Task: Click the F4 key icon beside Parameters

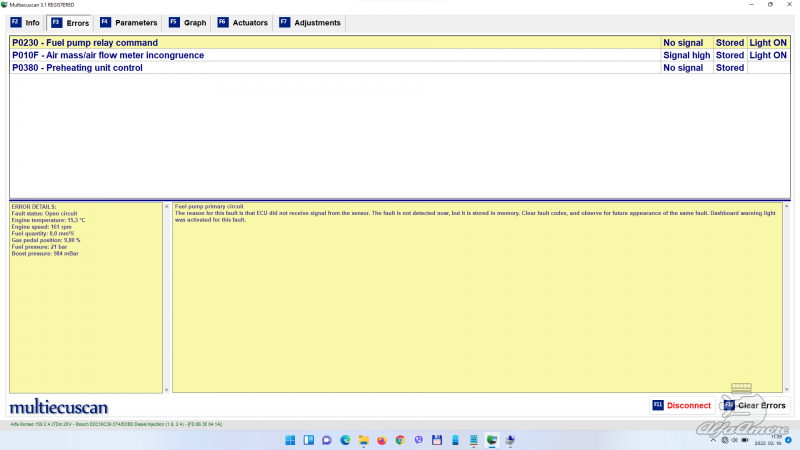Action: coord(105,22)
